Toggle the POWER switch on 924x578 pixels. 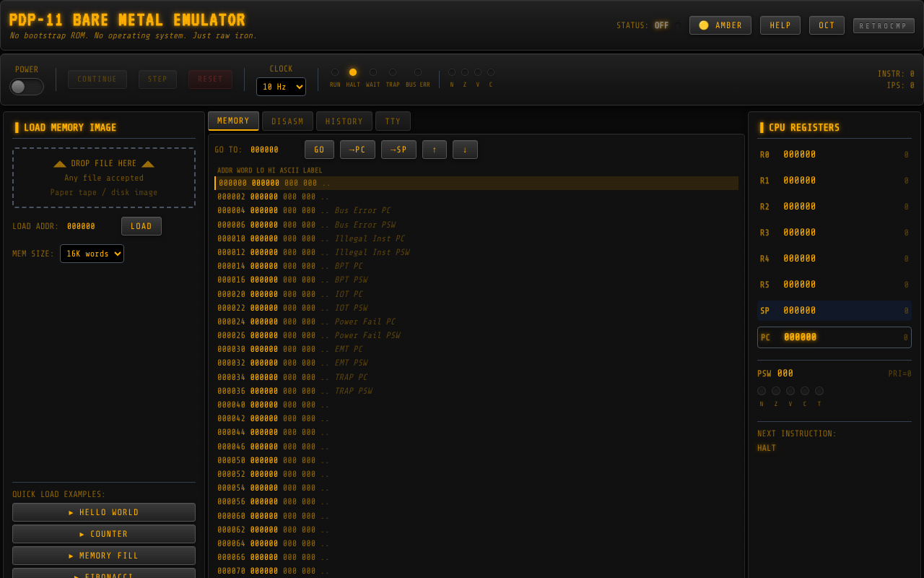(x=26, y=87)
